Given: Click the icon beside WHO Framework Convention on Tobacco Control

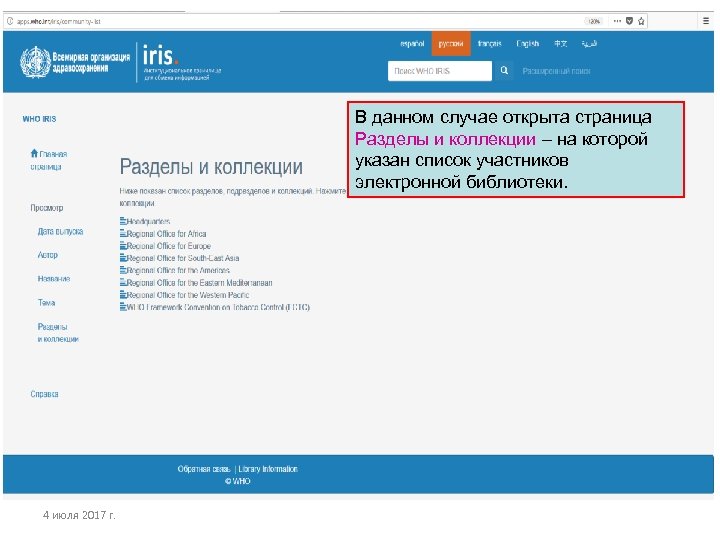Looking at the screenshot, I should (x=123, y=307).
